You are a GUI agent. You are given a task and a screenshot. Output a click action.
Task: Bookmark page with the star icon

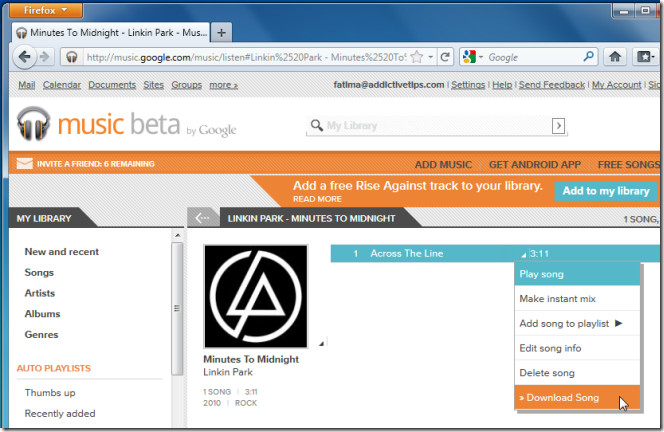(x=417, y=57)
